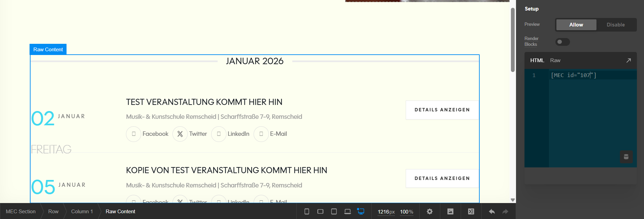Select MEC Section in the breadcrumb
The height and width of the screenshot is (219, 644).
coord(21,212)
